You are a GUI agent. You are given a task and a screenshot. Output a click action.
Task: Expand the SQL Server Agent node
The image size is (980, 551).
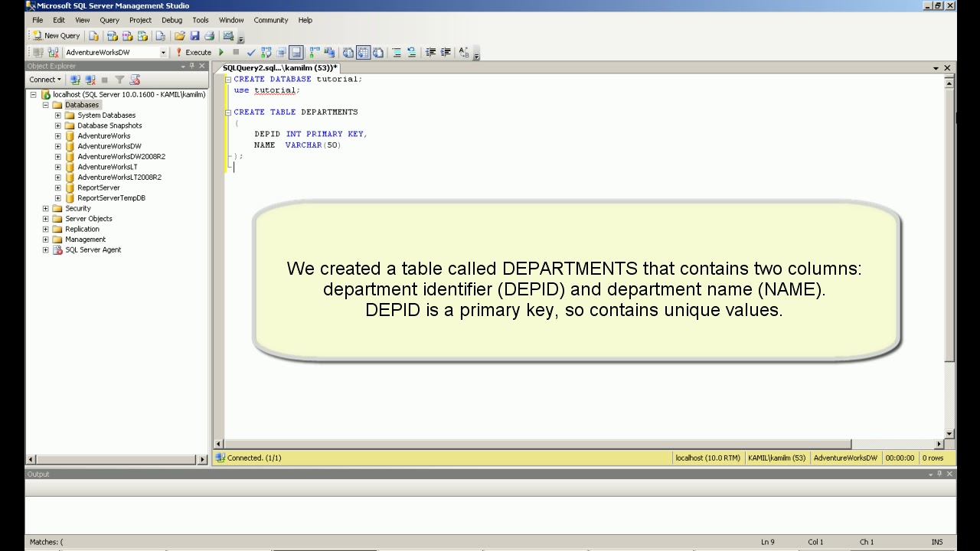click(46, 249)
